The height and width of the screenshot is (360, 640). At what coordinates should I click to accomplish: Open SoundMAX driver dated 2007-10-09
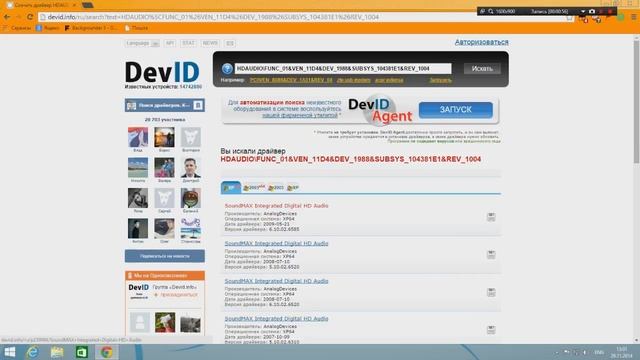coord(276,318)
